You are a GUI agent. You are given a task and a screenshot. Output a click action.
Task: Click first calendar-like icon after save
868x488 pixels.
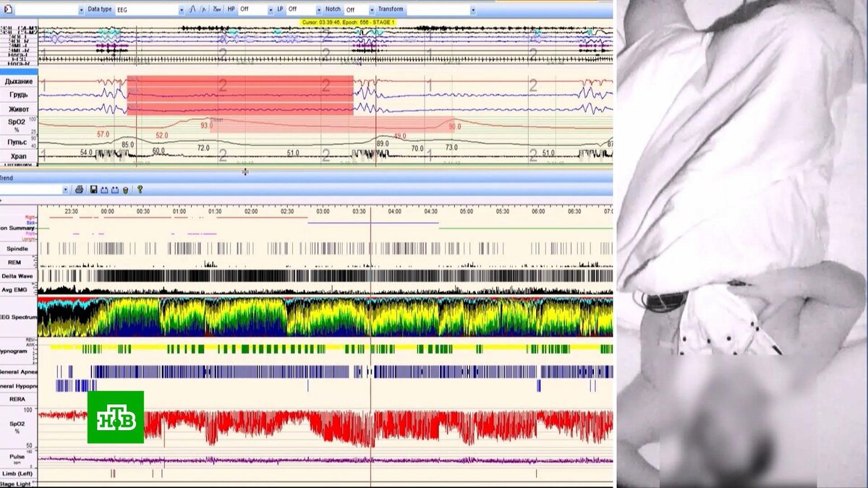click(x=104, y=189)
